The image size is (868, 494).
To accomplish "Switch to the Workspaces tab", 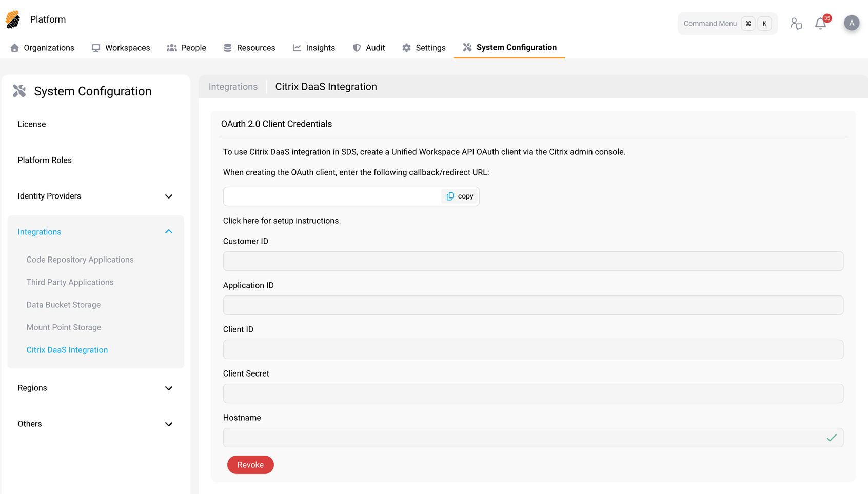I will pyautogui.click(x=121, y=48).
